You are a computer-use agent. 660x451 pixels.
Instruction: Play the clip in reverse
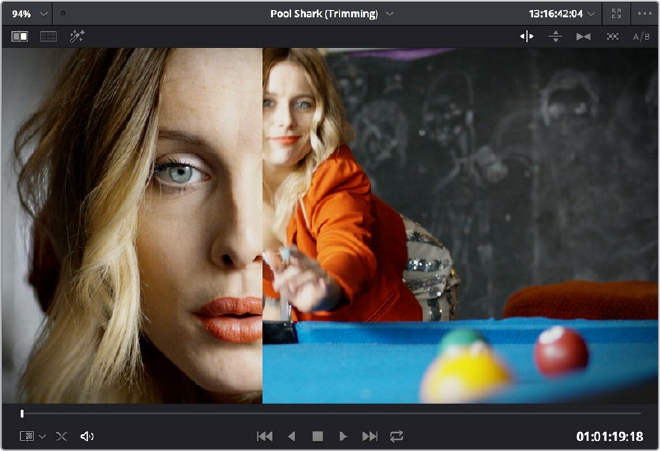(x=291, y=436)
